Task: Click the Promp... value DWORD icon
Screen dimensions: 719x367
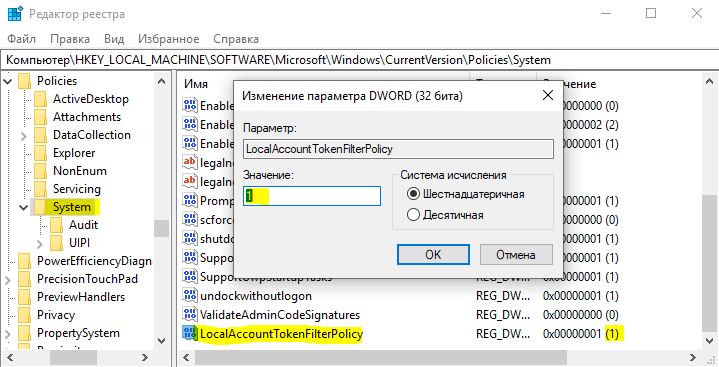Action: (x=189, y=200)
